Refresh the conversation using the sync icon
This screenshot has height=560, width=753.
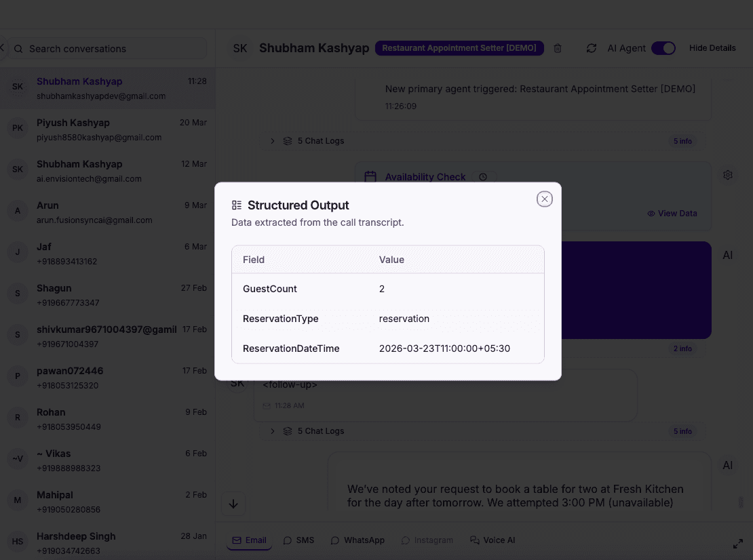point(591,48)
